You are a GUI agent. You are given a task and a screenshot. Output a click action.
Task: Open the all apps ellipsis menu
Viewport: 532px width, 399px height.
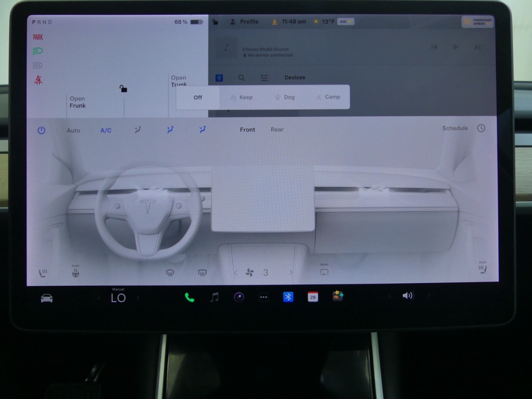(x=263, y=297)
